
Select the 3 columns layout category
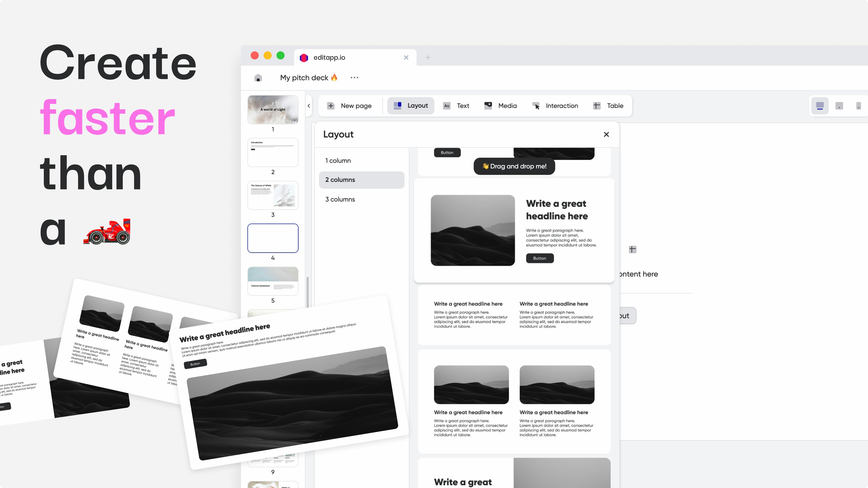coord(362,199)
